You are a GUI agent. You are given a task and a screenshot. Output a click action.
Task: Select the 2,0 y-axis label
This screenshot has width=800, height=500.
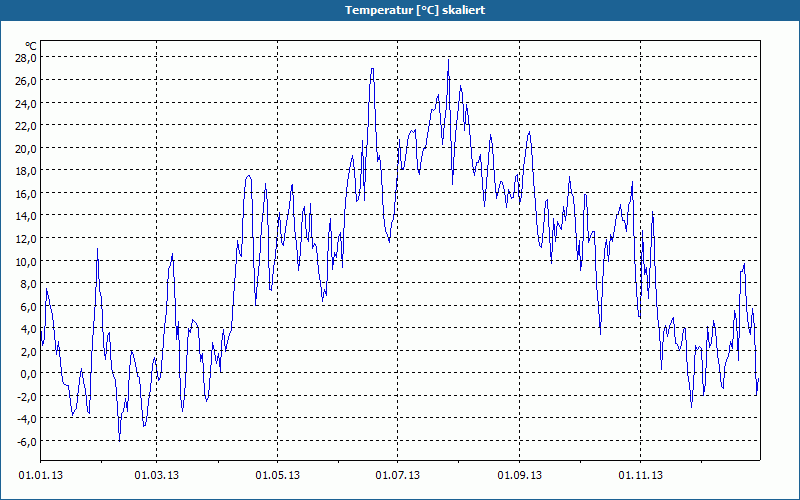click(28, 351)
